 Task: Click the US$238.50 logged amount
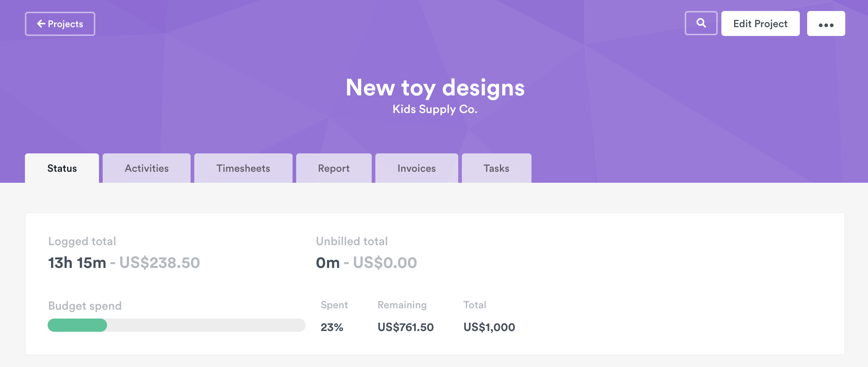point(159,263)
